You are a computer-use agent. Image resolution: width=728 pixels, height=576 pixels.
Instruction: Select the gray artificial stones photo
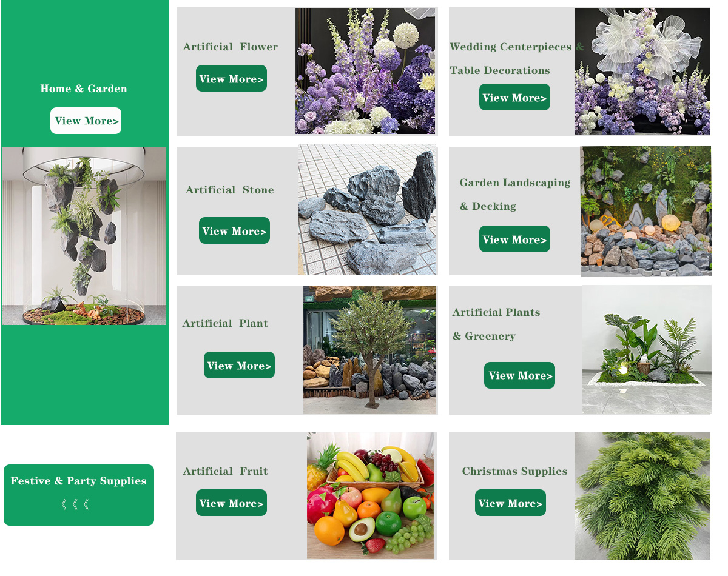tap(368, 210)
